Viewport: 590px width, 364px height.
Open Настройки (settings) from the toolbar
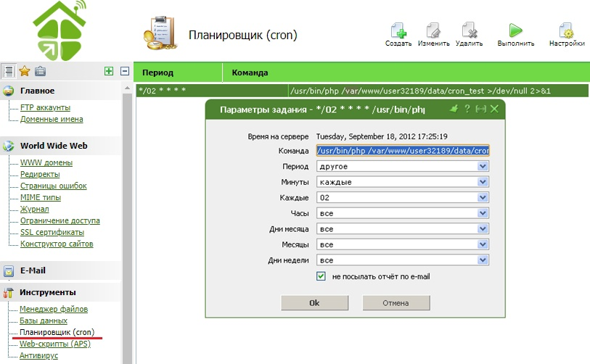pyautogui.click(x=567, y=31)
